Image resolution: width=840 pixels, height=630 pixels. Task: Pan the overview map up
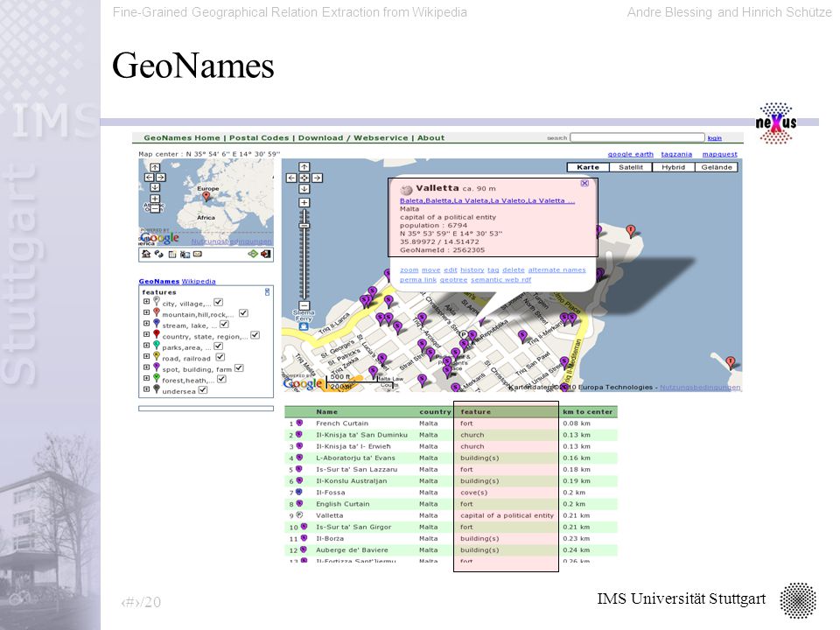[x=155, y=167]
